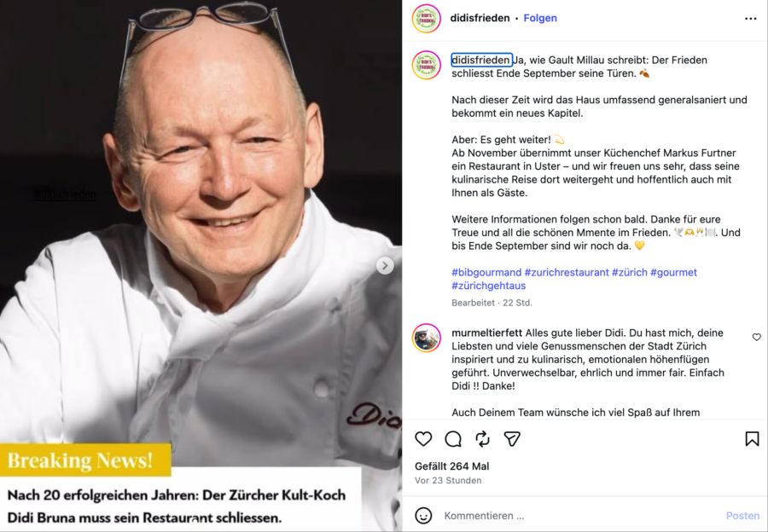The image size is (768, 532).
Task: Focus the Kommentieren comment field
Action: pyautogui.click(x=580, y=515)
